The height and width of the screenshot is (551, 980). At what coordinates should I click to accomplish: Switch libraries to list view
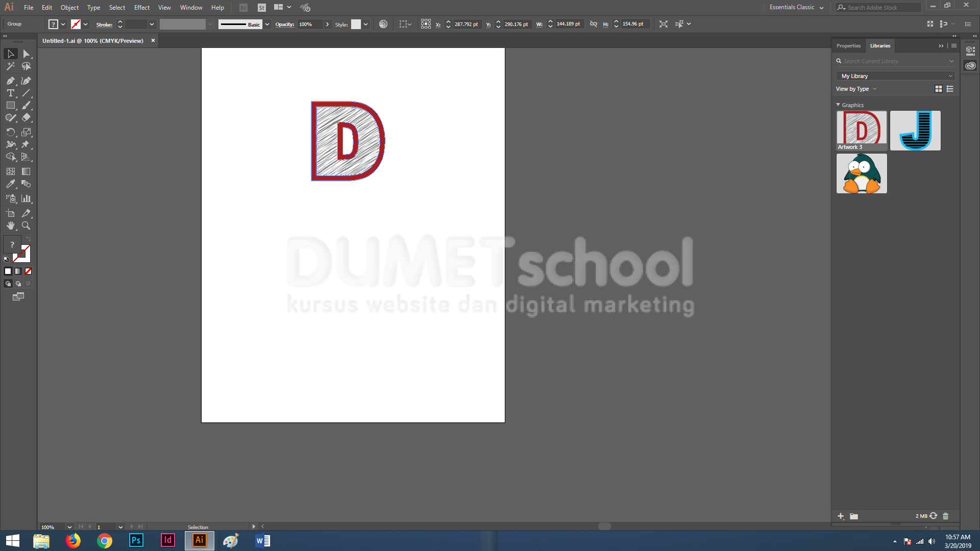click(x=950, y=89)
